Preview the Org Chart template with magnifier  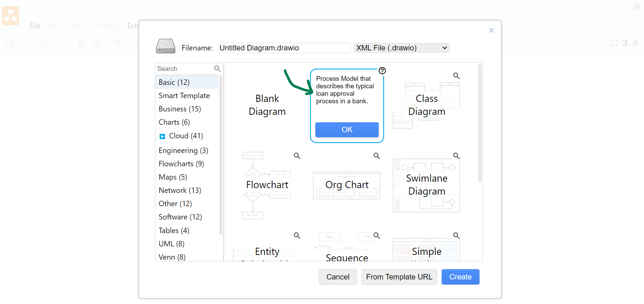tap(377, 156)
